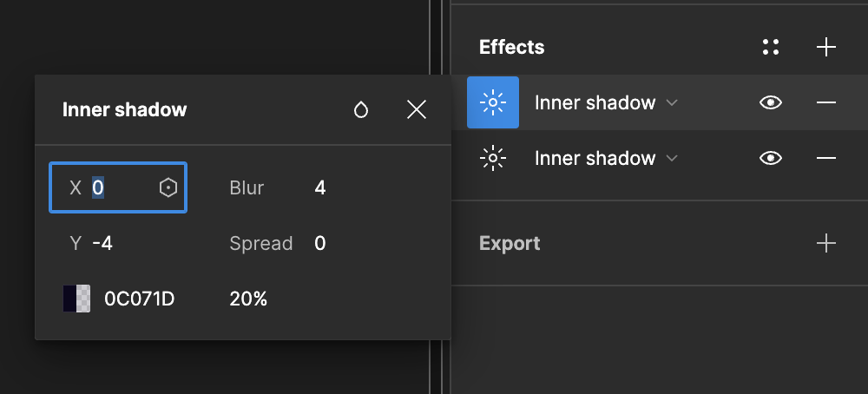868x394 pixels.
Task: Close the Inner shadow popup
Action: pos(417,109)
